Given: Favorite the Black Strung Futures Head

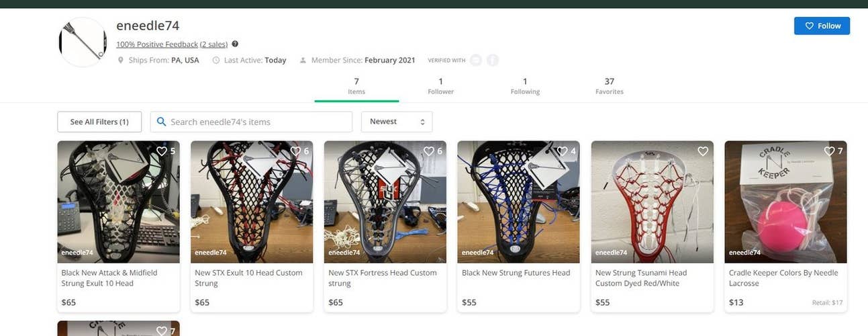Looking at the screenshot, I should [x=563, y=151].
